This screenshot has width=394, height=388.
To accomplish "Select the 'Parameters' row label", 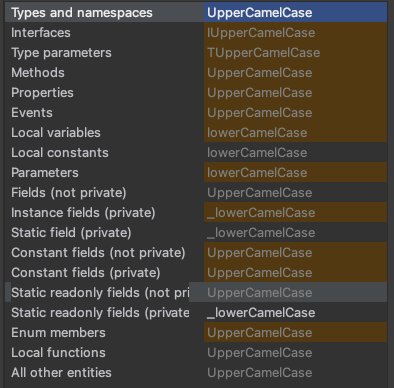I will (x=45, y=173).
